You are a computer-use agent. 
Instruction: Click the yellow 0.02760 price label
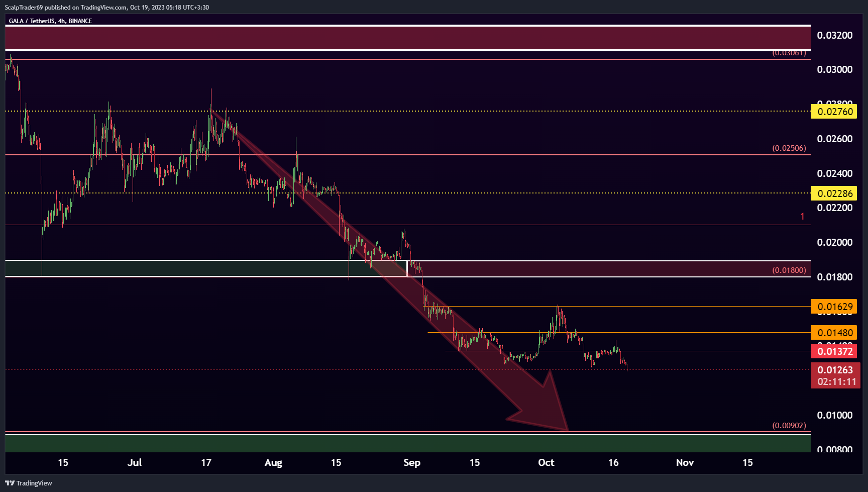(x=834, y=112)
